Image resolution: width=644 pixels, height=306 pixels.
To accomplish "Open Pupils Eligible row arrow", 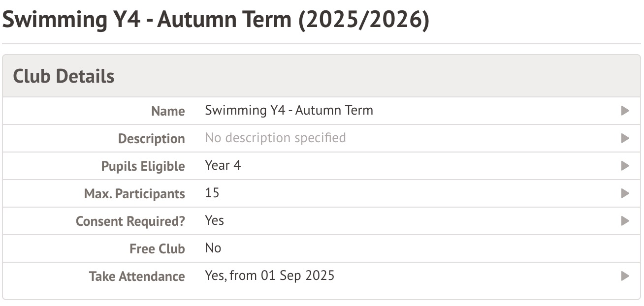I will pyautogui.click(x=625, y=166).
